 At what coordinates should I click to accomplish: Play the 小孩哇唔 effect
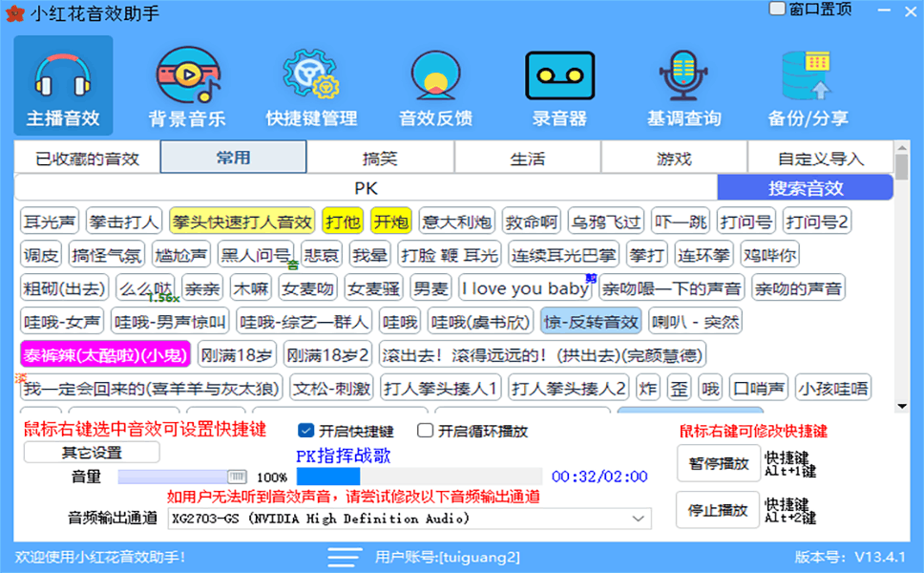pos(833,389)
